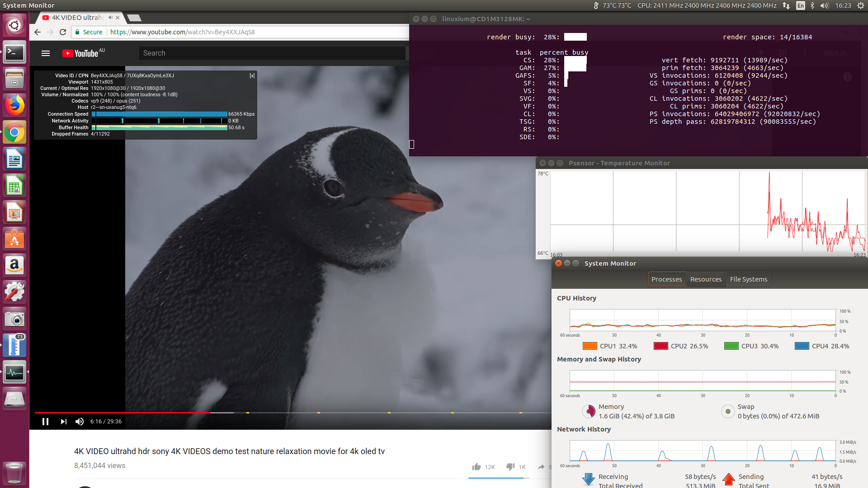Like the video with thumbs up
The width and height of the screenshot is (868, 488).
(476, 467)
